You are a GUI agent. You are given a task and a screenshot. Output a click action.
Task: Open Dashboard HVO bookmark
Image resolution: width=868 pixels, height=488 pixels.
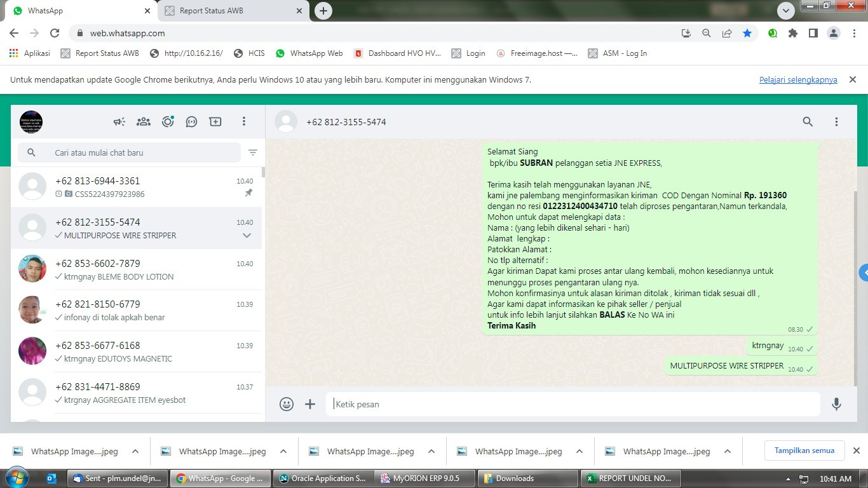(x=397, y=53)
